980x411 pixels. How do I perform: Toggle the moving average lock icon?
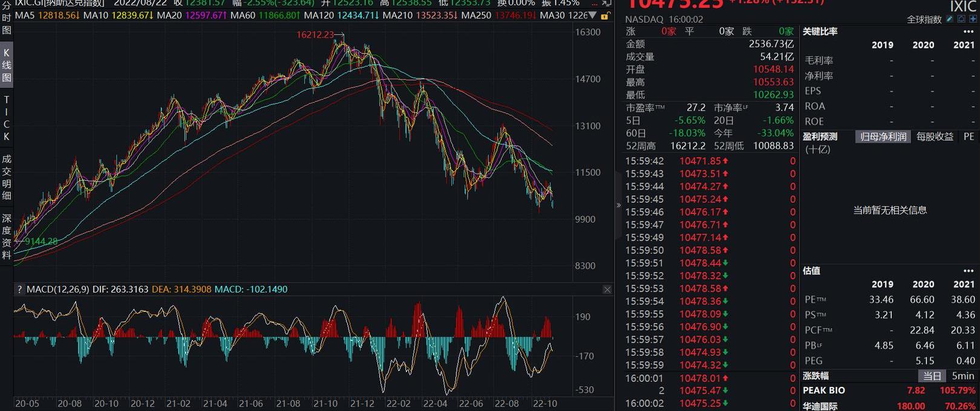[x=604, y=16]
